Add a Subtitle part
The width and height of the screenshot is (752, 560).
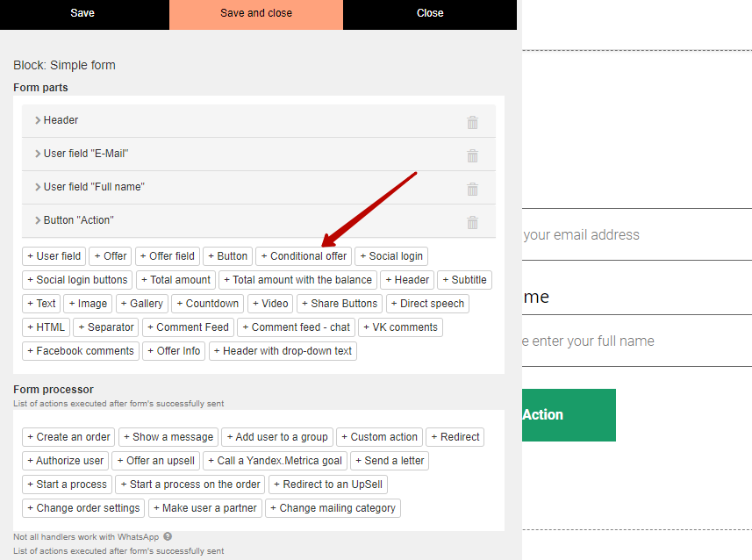point(464,280)
